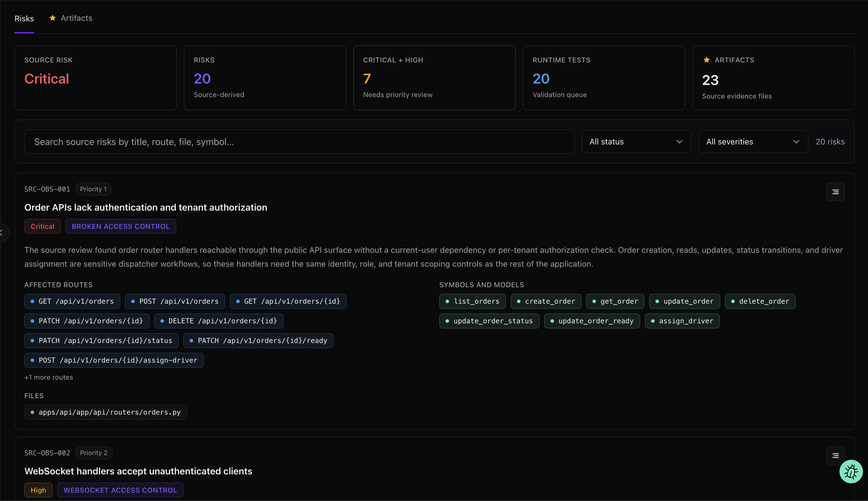The image size is (868, 501).
Task: Select the DELETE /api/v1/orders/{id} route chip
Action: [219, 321]
